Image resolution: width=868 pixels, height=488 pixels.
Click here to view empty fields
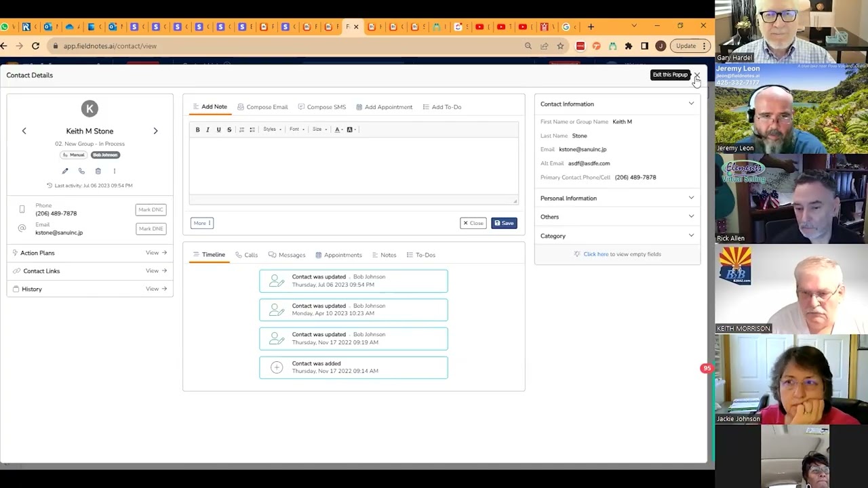click(595, 254)
